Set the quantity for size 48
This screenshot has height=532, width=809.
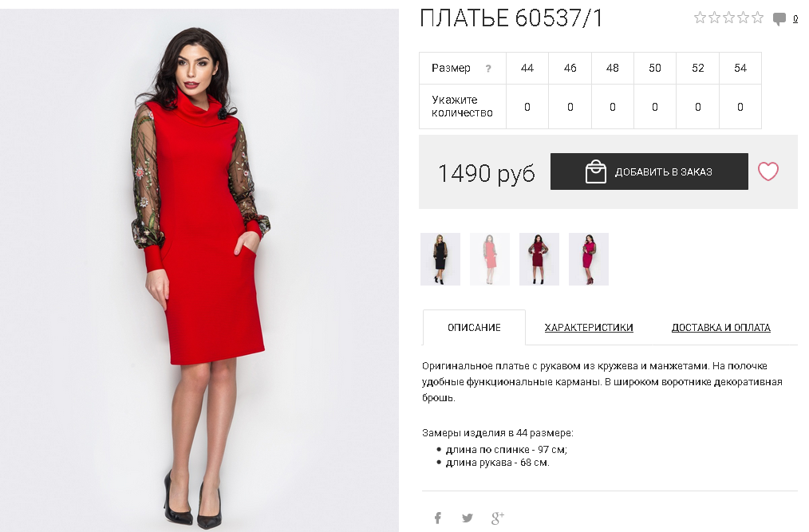click(613, 107)
